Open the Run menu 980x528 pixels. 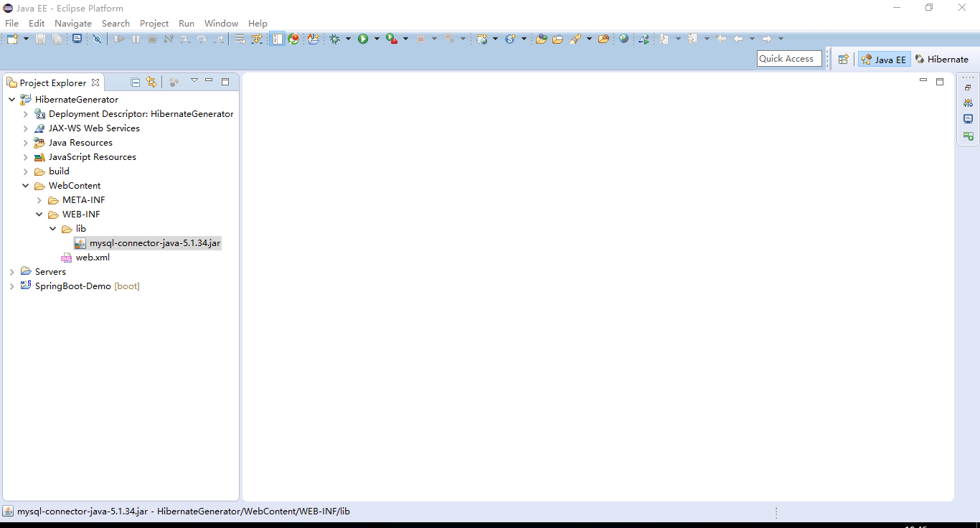(187, 24)
